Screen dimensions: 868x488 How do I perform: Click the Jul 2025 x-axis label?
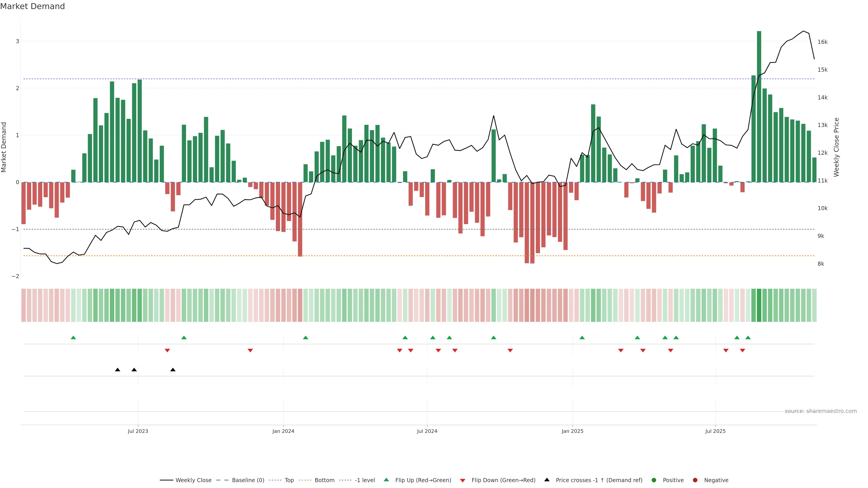click(715, 431)
